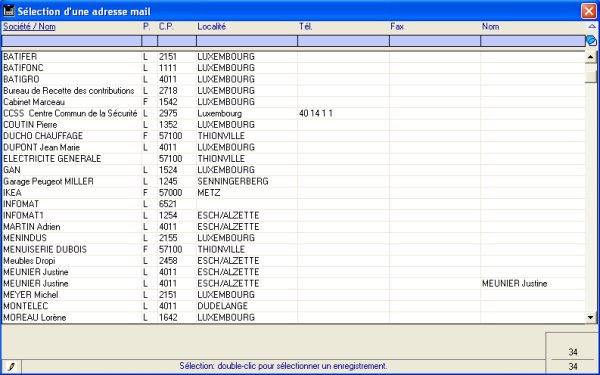This screenshot has height=375, width=600.
Task: Close the Sélection d'une adresse mail window
Action: click(x=589, y=11)
